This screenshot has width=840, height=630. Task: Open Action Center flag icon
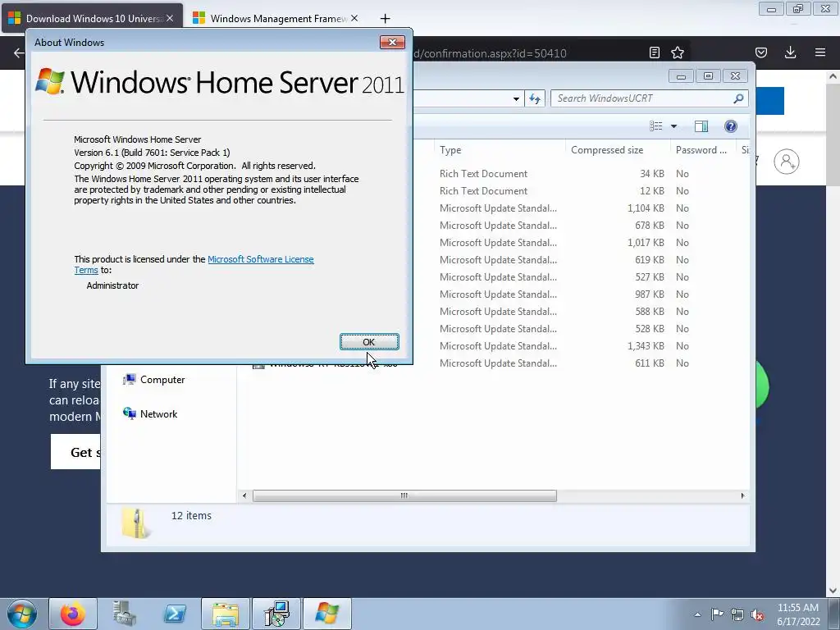(x=717, y=614)
